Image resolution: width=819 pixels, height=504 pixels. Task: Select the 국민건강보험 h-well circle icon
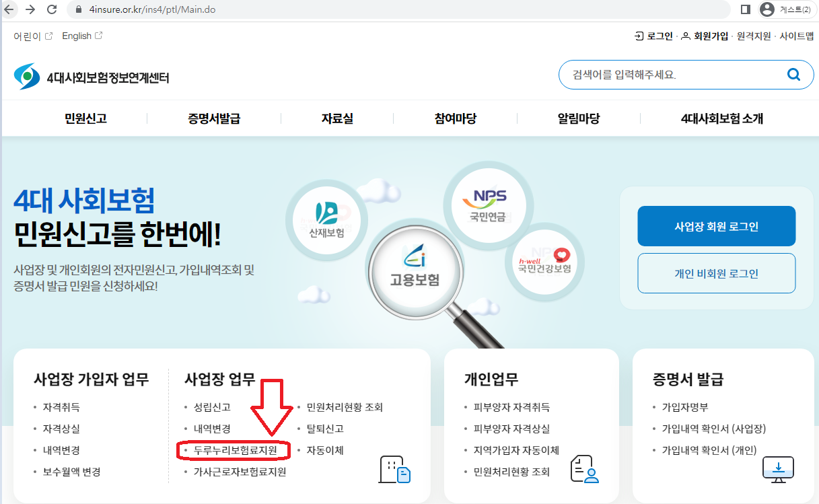pos(544,262)
